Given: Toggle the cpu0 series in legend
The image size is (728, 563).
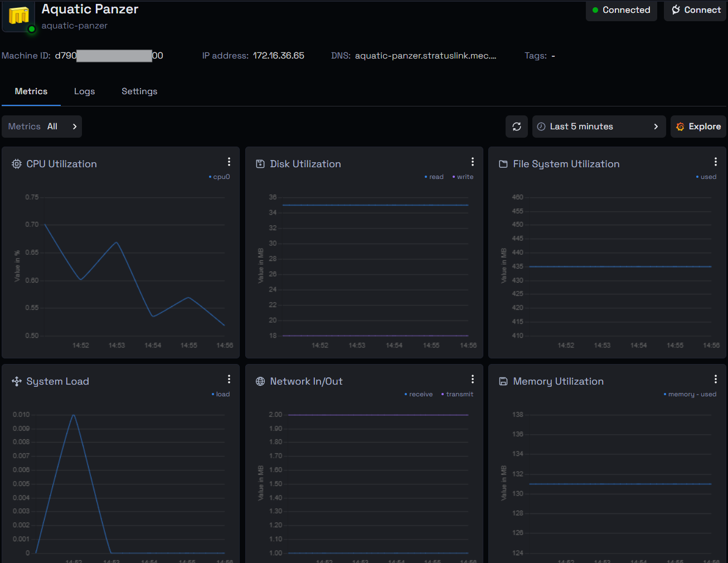Looking at the screenshot, I should coord(220,177).
